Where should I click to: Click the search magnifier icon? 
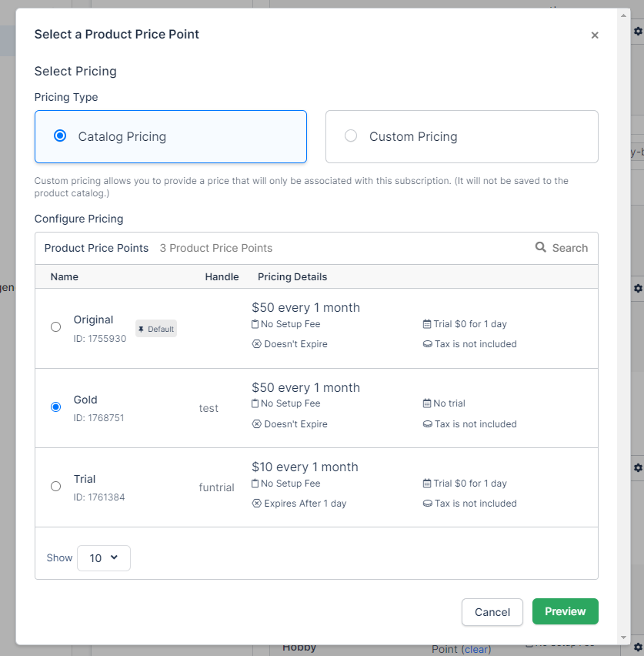(x=541, y=248)
